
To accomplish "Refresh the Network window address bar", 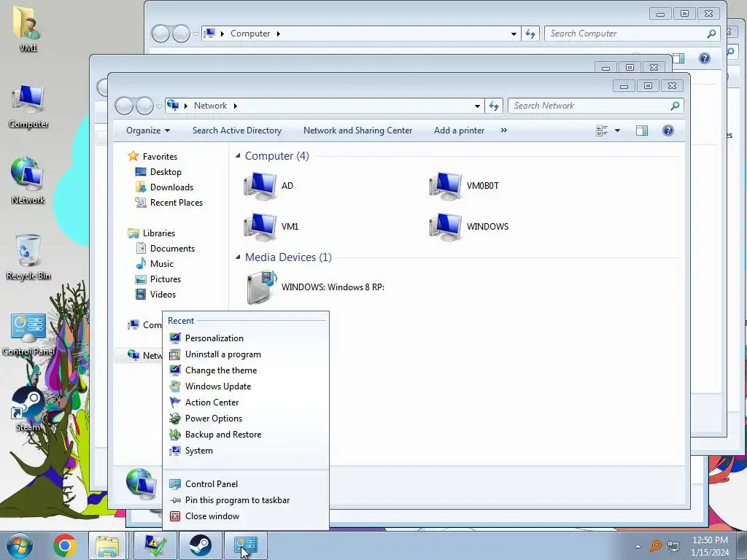I will [x=494, y=106].
